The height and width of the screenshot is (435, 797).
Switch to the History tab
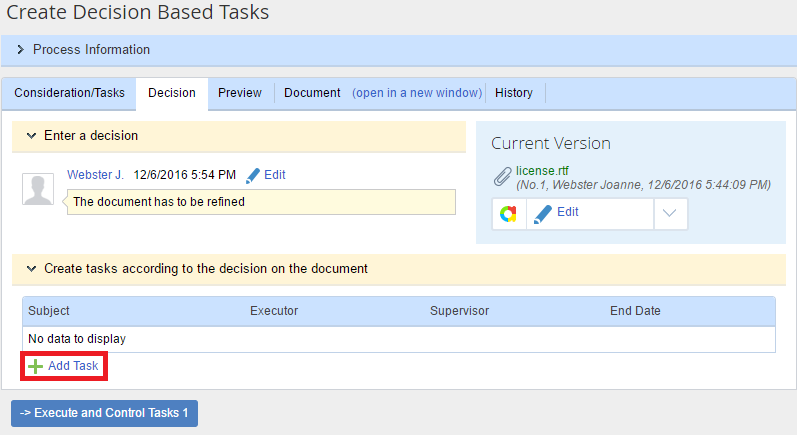(x=514, y=93)
